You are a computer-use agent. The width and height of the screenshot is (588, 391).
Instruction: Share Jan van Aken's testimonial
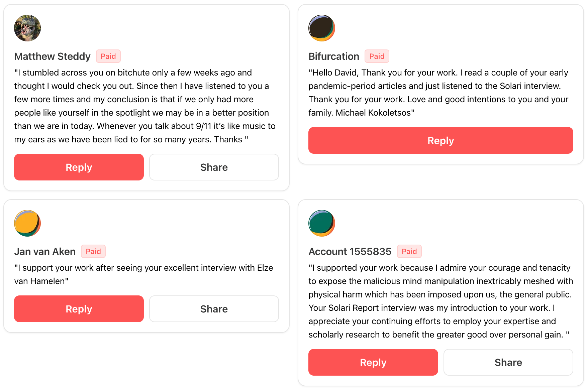pos(214,309)
